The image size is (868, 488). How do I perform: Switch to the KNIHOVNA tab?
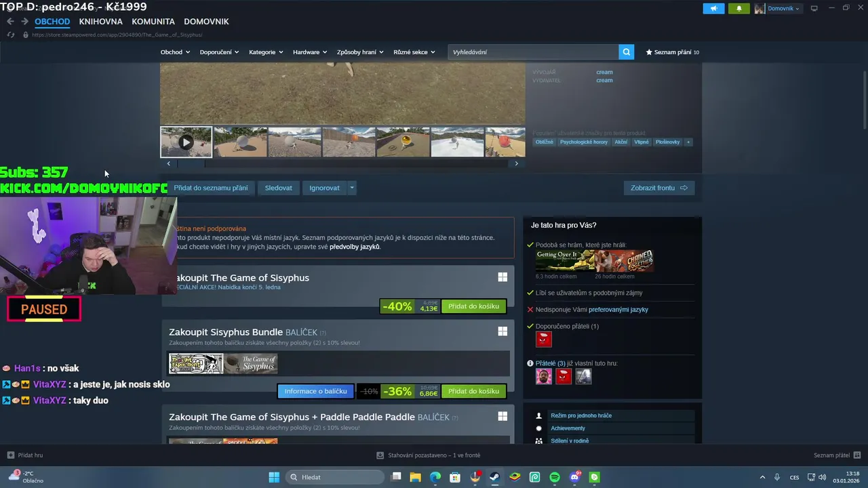100,22
